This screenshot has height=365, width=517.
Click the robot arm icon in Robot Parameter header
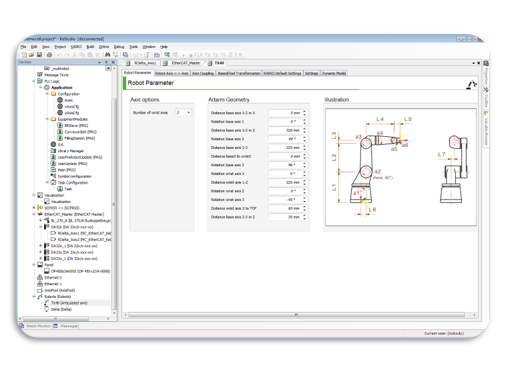point(471,85)
